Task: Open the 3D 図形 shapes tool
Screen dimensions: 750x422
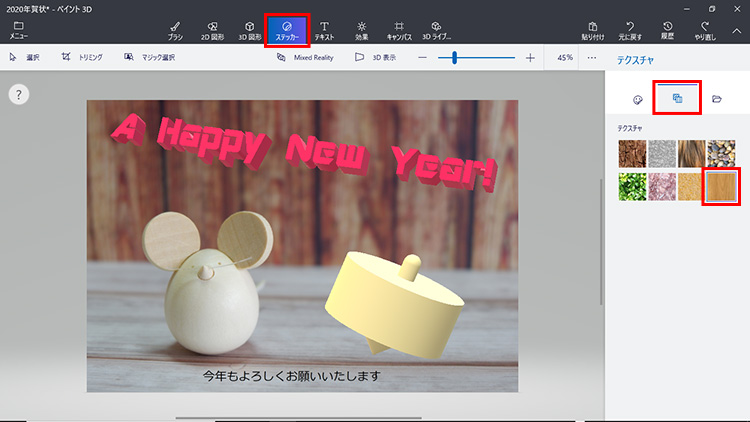Action: pyautogui.click(x=249, y=28)
